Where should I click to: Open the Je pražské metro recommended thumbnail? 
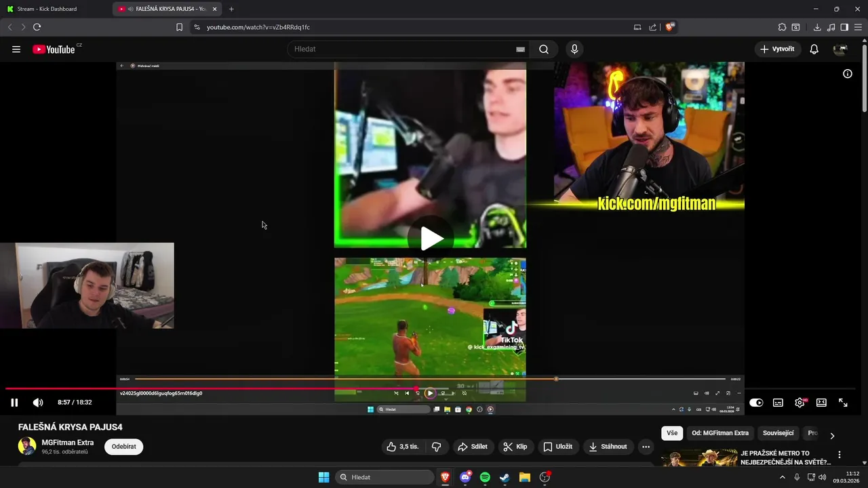699,457
